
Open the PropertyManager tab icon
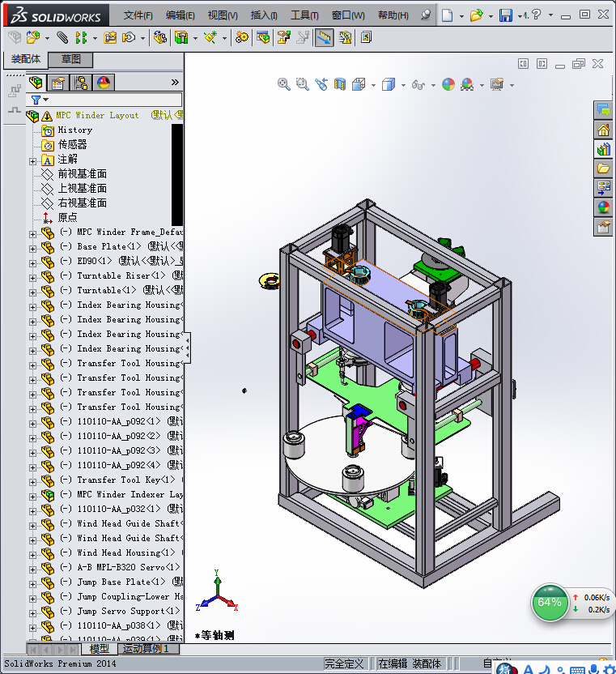58,82
